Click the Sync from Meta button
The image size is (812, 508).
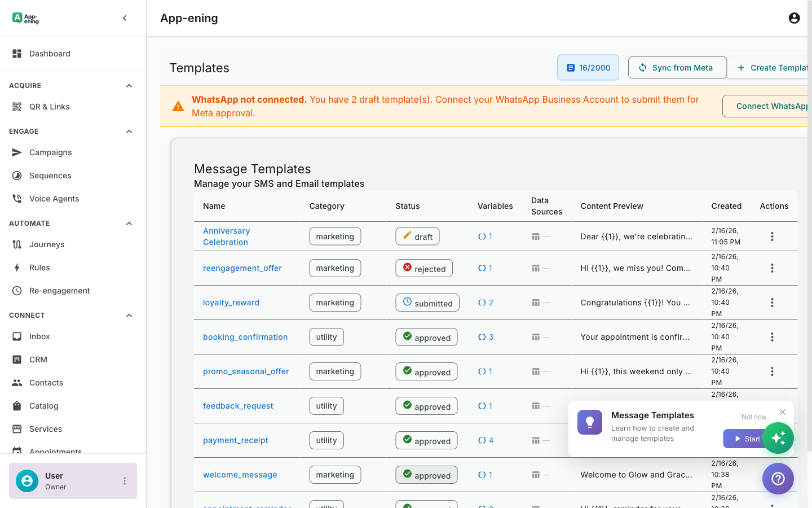point(677,67)
